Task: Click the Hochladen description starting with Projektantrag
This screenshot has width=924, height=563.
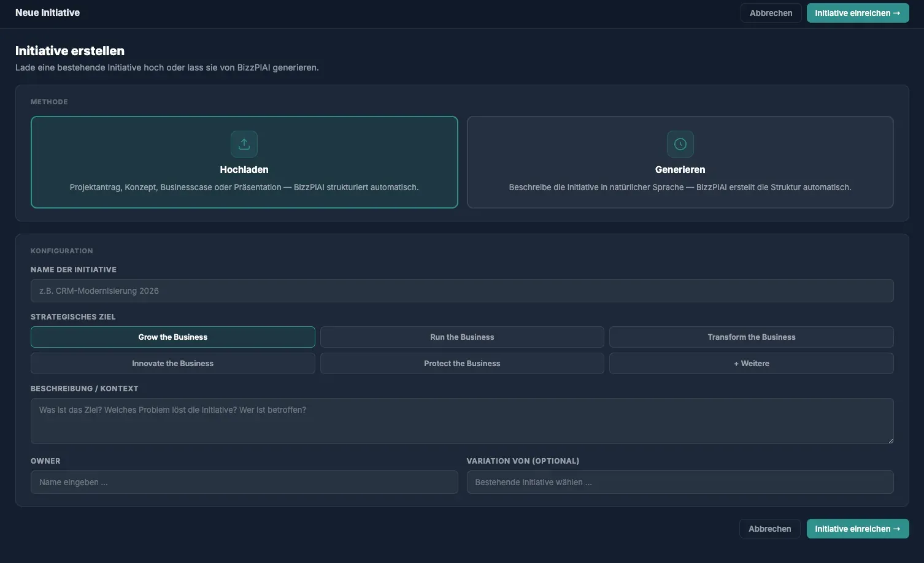Action: click(244, 188)
